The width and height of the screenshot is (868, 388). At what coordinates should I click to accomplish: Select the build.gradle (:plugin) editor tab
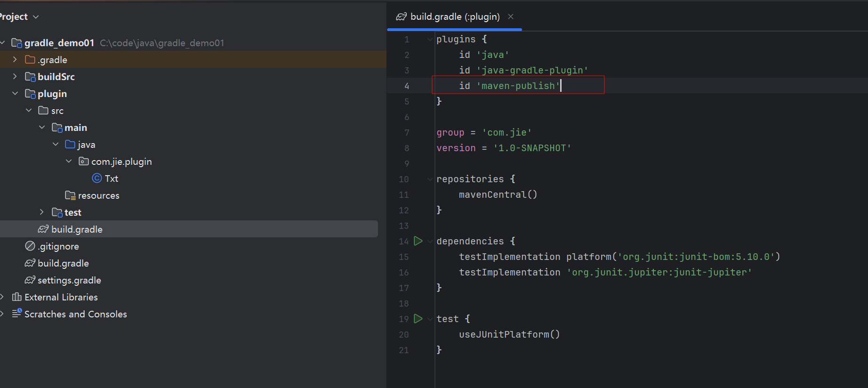coord(455,17)
